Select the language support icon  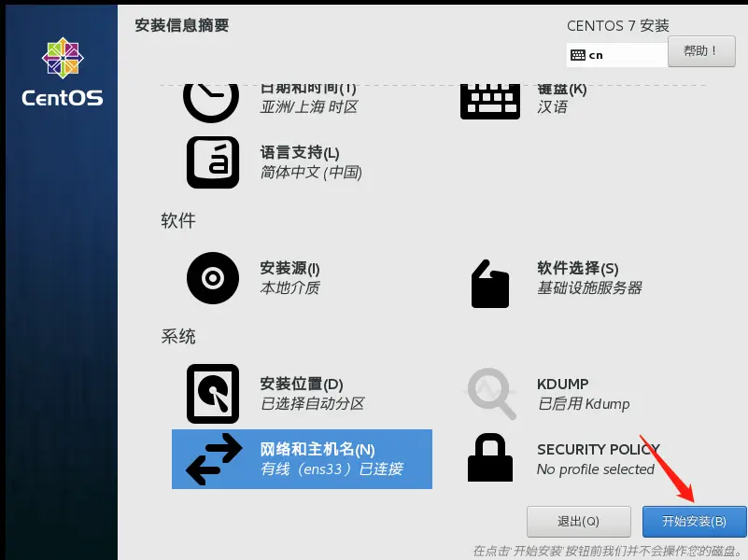[212, 161]
